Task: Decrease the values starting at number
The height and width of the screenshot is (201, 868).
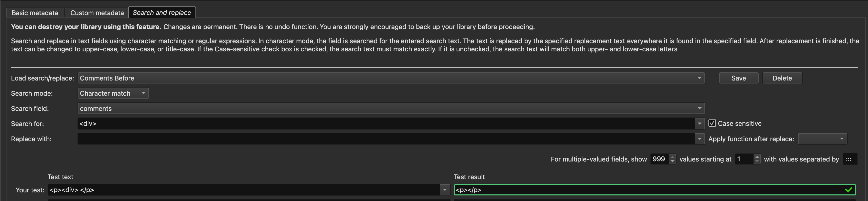Action: (757, 161)
